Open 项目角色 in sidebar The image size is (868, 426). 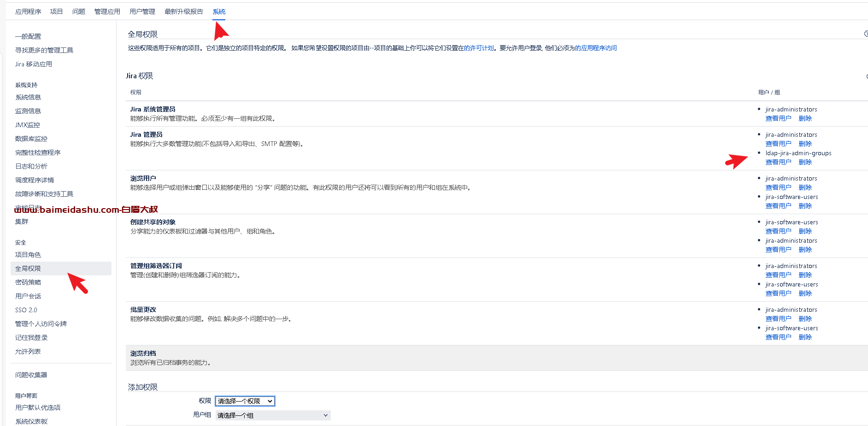[x=28, y=255]
